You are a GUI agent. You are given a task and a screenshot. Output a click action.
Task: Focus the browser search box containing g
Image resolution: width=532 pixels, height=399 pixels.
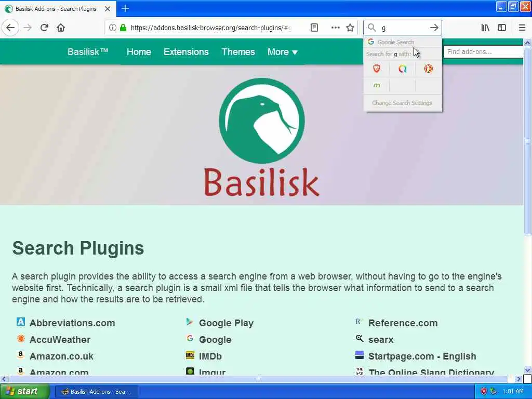pos(403,28)
